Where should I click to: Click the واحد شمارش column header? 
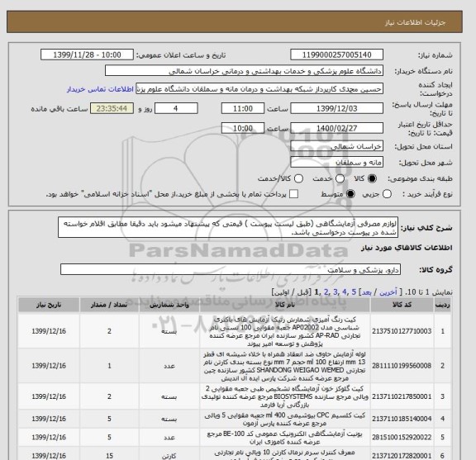point(169,305)
